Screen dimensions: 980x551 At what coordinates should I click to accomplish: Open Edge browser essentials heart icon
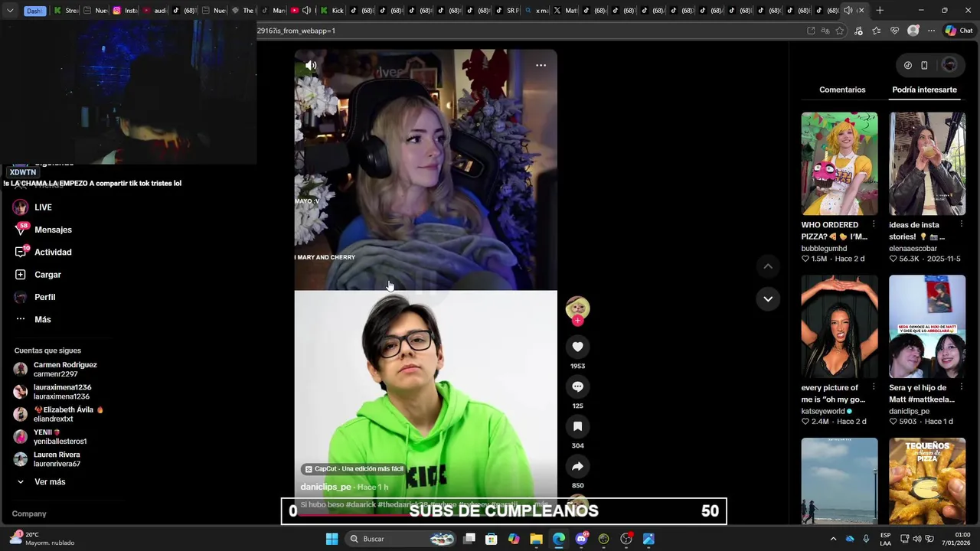pos(894,31)
